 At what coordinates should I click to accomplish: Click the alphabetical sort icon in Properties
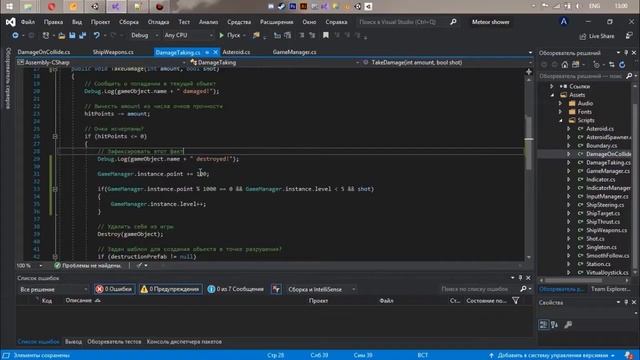point(554,325)
